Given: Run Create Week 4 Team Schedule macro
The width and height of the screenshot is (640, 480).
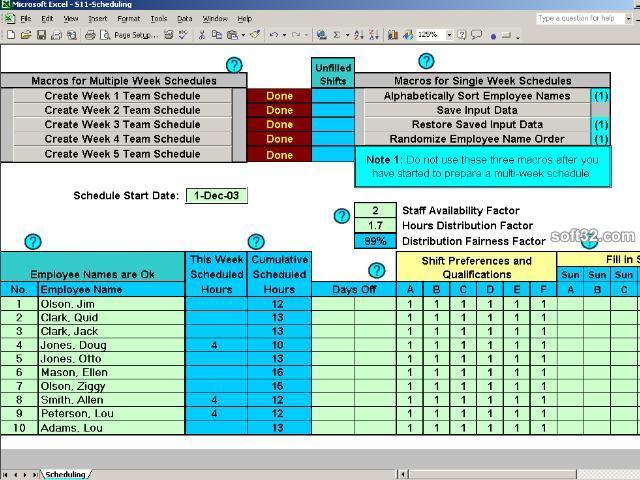Looking at the screenshot, I should pos(122,139).
